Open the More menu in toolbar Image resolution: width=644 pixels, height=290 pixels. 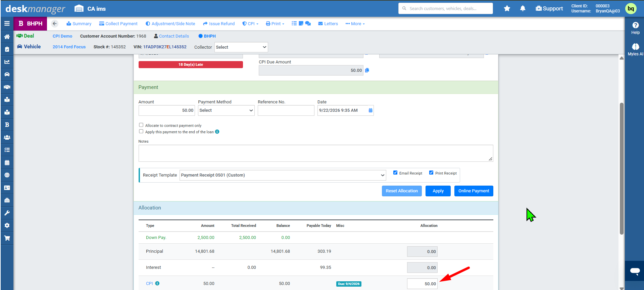[355, 23]
